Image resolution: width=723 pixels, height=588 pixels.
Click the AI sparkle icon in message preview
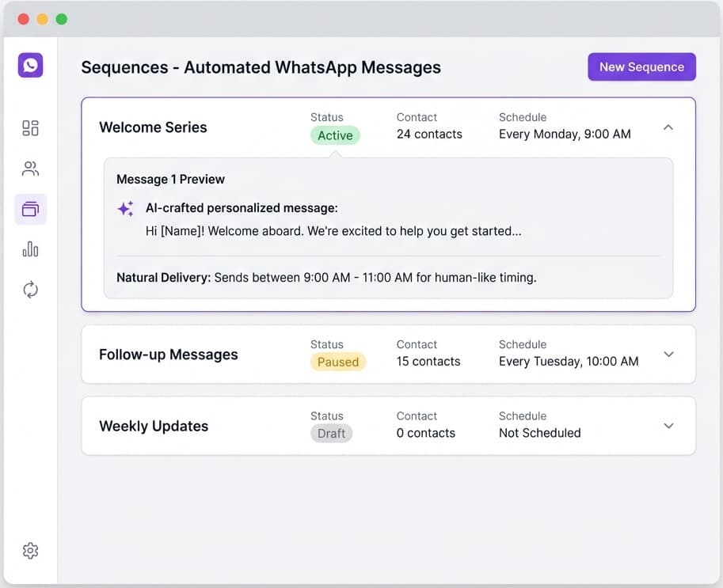pos(125,207)
